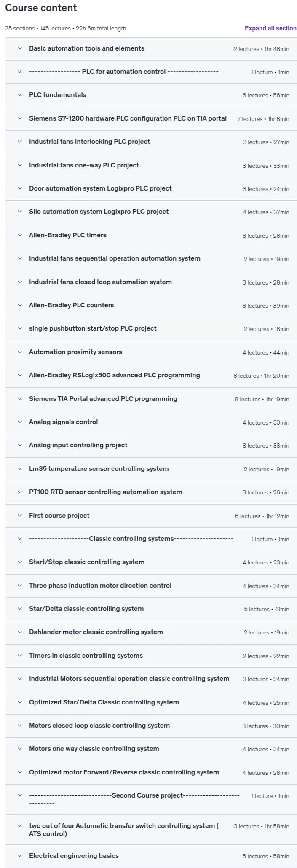This screenshot has width=297, height=868.
Task: Click chevron icon beside First course project
Action: tap(20, 516)
